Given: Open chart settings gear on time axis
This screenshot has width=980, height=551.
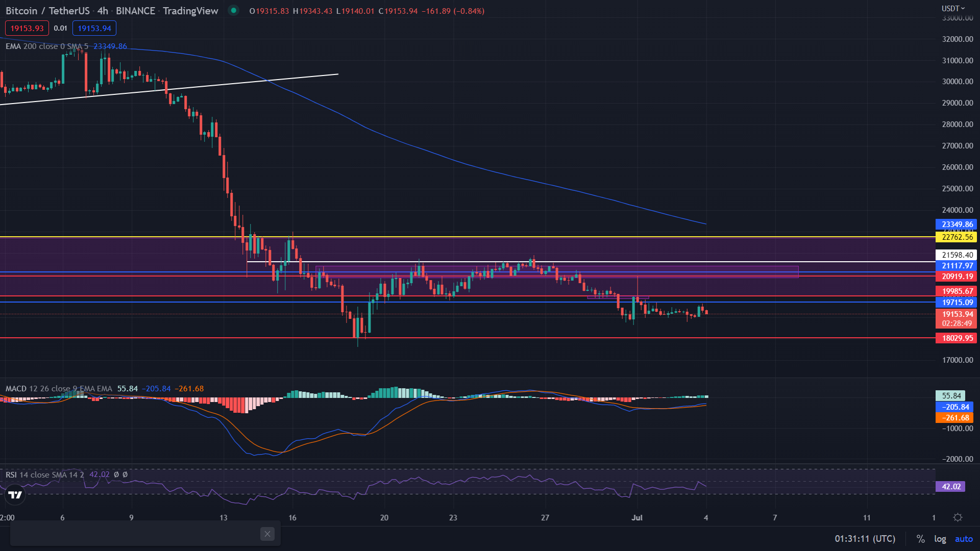Looking at the screenshot, I should (x=958, y=517).
